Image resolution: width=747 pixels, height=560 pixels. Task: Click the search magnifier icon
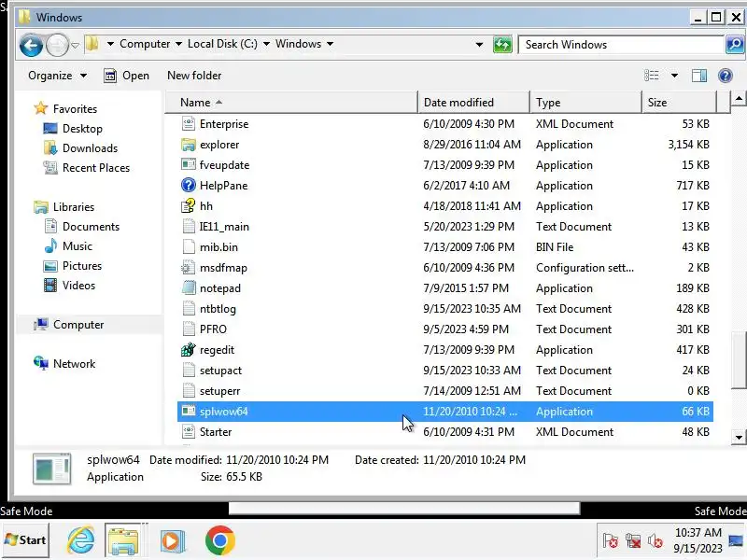735,45
